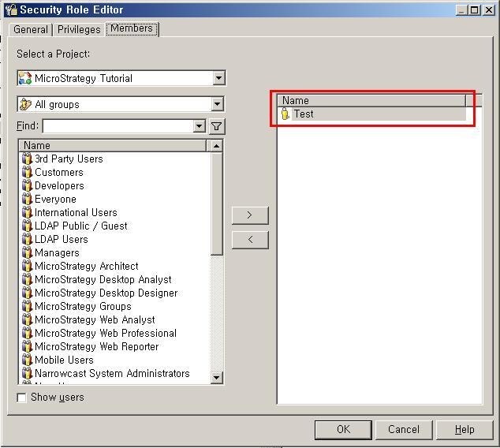Click the Cancel button

[404, 430]
